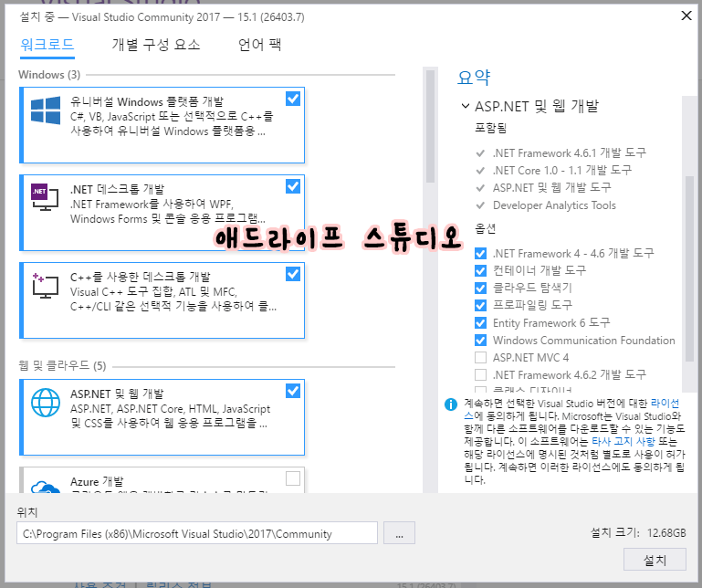The image size is (702, 588).
Task: Click the blue info icon beside license text
Action: coord(450,404)
